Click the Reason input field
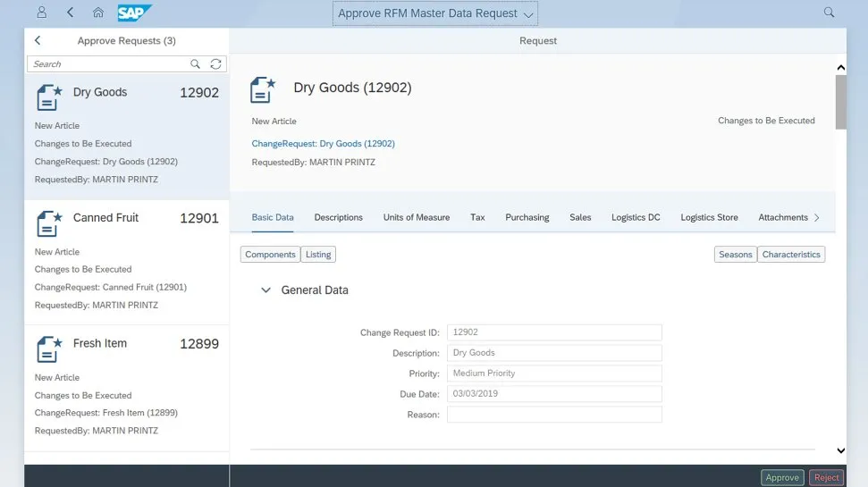 click(x=554, y=415)
